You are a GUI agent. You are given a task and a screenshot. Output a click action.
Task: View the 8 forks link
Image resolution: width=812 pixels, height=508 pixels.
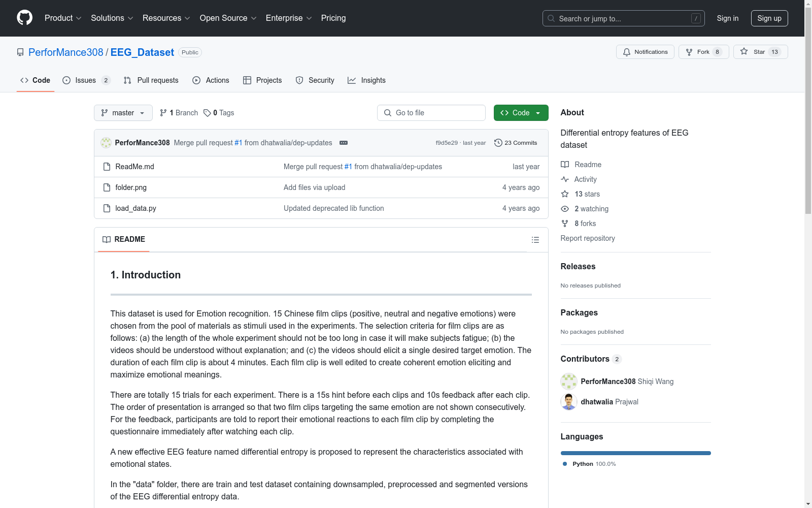point(579,224)
